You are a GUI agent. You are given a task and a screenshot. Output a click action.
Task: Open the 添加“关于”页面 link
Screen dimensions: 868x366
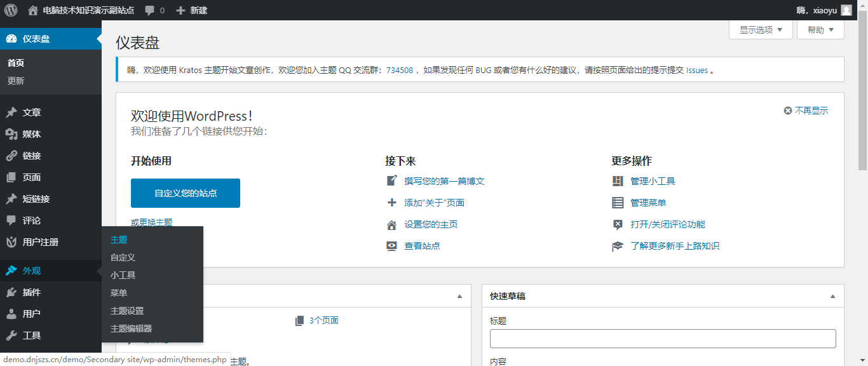pos(434,203)
